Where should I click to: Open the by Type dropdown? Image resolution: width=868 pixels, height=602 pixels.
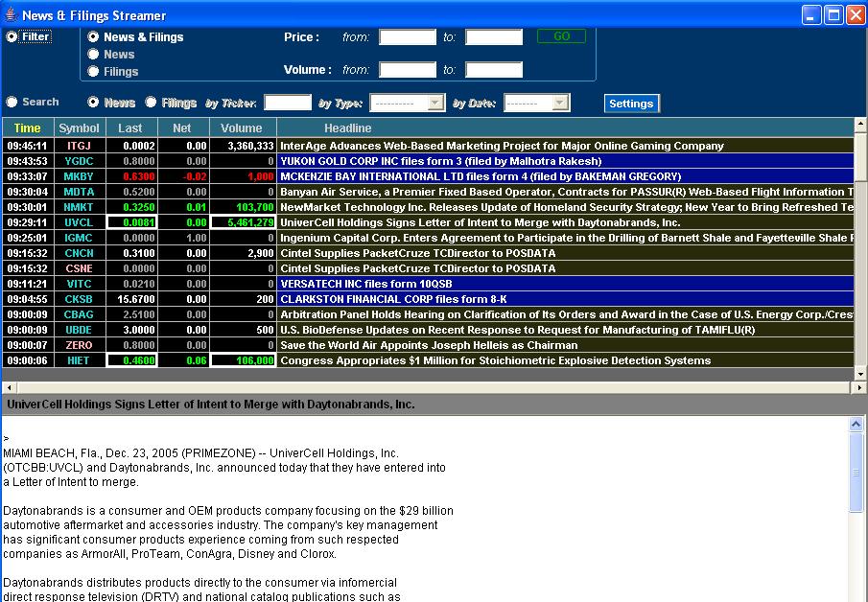pos(408,103)
